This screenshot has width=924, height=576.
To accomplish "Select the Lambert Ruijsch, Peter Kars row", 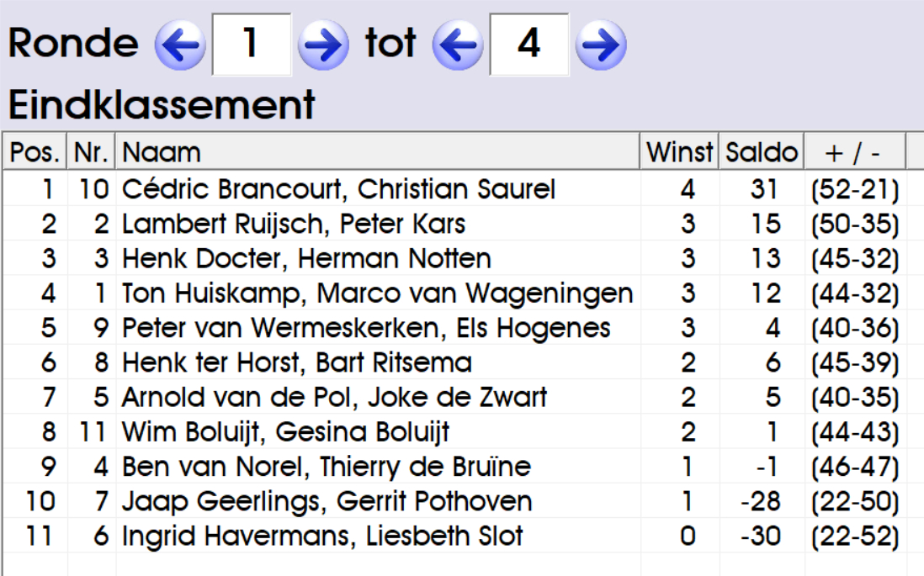I will click(293, 224).
